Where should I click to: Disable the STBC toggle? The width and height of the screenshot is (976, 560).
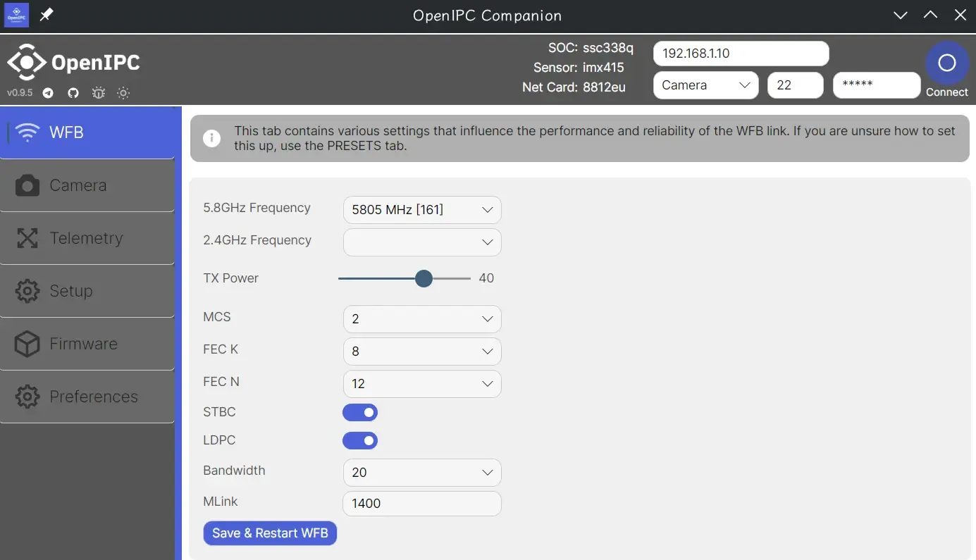tap(360, 412)
